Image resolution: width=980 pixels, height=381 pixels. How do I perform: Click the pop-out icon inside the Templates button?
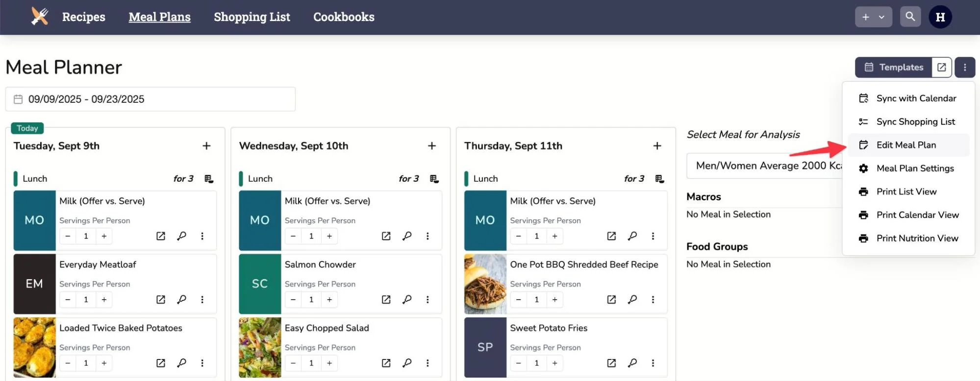pyautogui.click(x=941, y=67)
